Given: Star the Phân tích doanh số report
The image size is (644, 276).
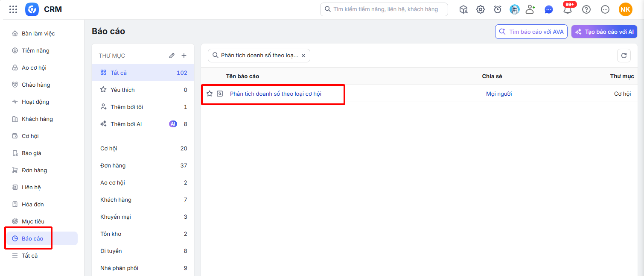Looking at the screenshot, I should coord(210,94).
